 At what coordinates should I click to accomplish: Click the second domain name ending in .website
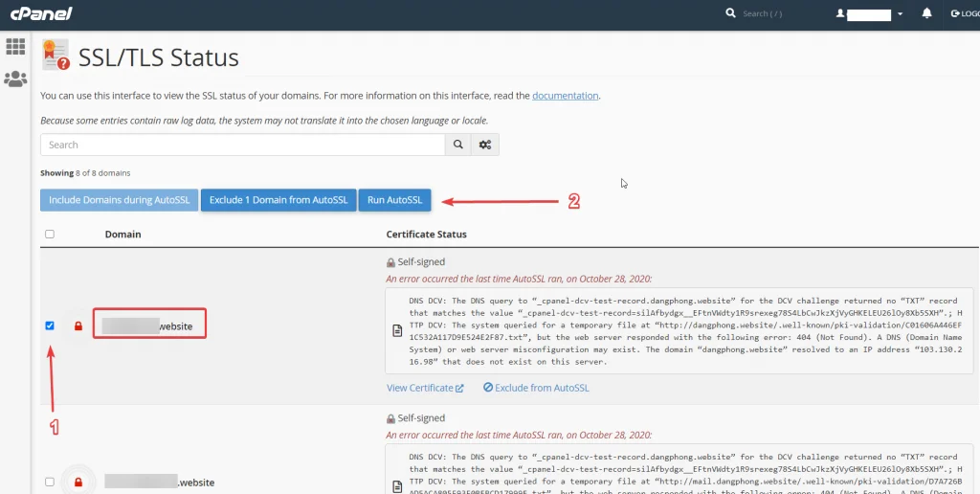click(160, 483)
